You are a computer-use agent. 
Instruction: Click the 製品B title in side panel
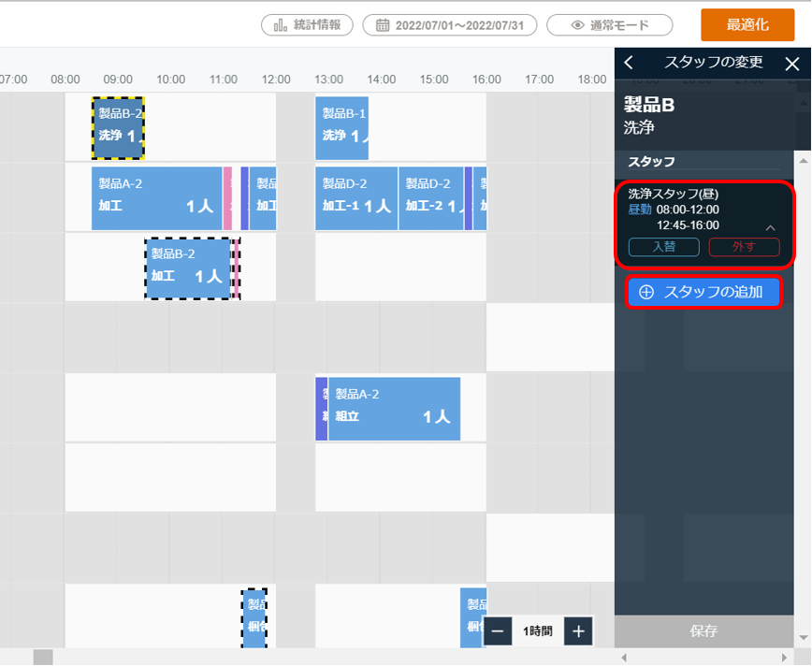pyautogui.click(x=649, y=105)
